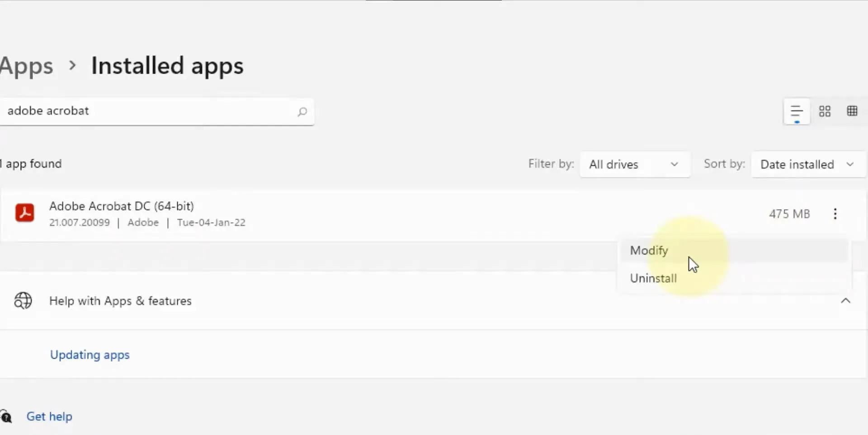Viewport: 868px width, 435px height.
Task: Open the All drives filter dropdown
Action: tap(634, 164)
